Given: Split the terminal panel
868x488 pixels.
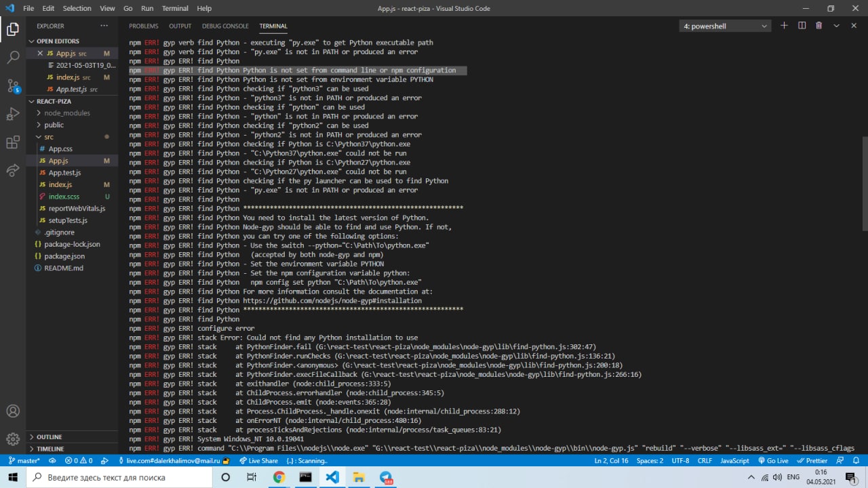Looking at the screenshot, I should pyautogui.click(x=802, y=26).
